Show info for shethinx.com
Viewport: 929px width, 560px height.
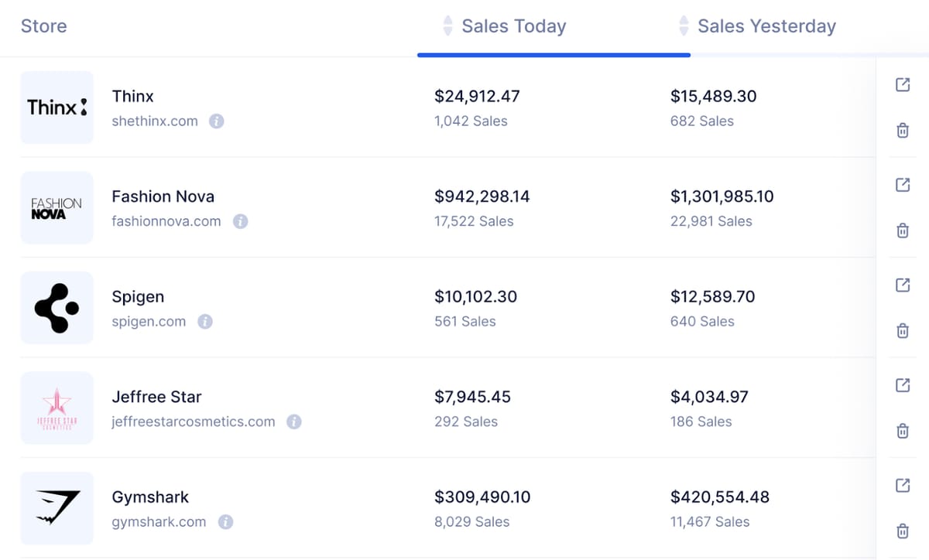[217, 121]
